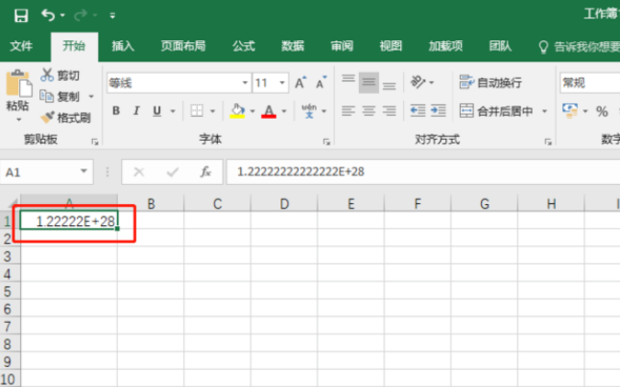Toggle align text left
Viewport: 620px width, 387px height.
(x=348, y=111)
